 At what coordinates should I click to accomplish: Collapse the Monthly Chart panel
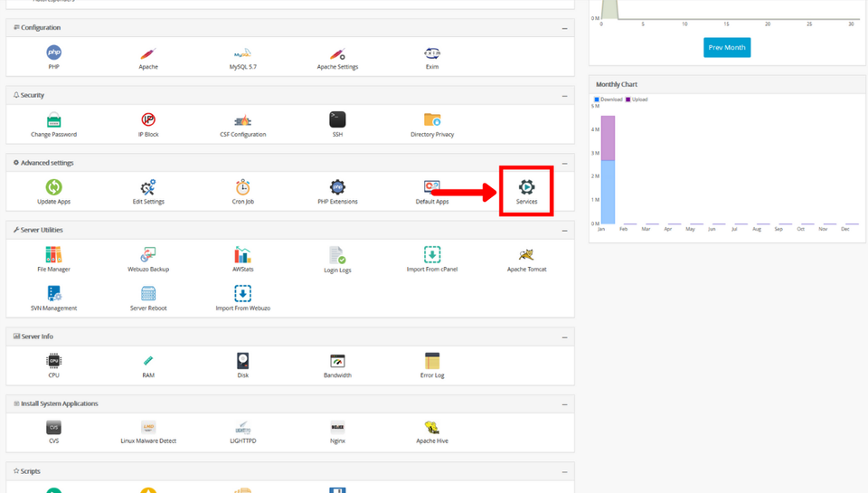point(850,84)
